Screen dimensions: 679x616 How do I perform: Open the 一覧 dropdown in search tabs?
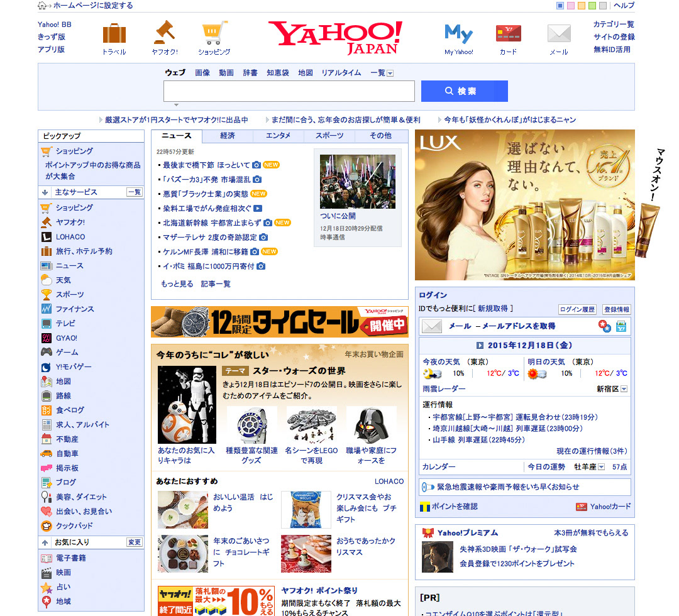click(x=390, y=74)
